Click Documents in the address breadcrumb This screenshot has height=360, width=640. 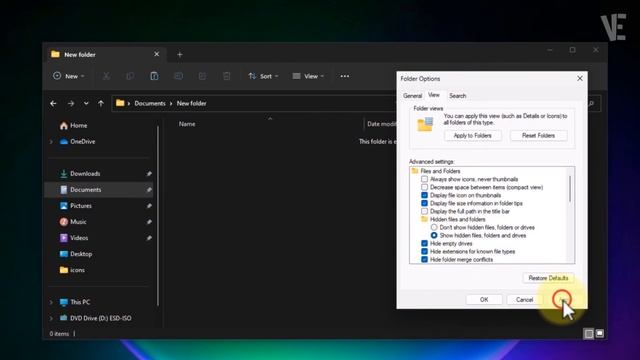coord(150,104)
